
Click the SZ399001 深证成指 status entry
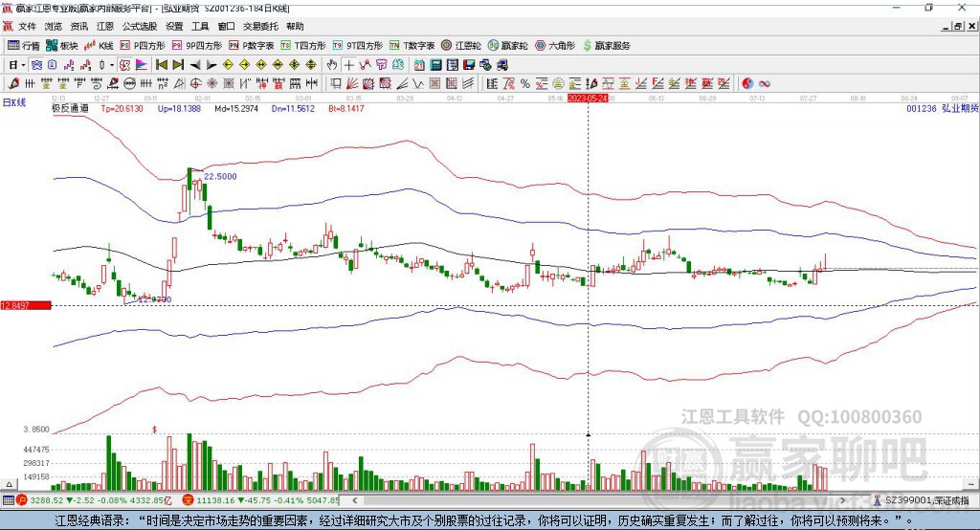point(922,500)
